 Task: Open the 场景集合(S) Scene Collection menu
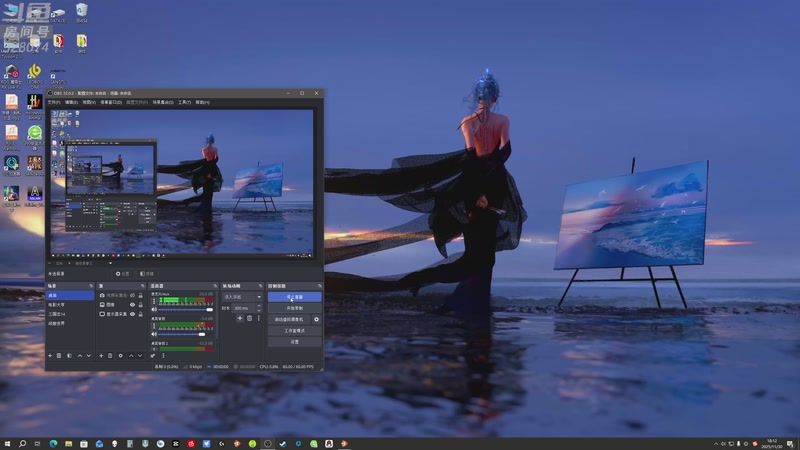click(x=163, y=102)
